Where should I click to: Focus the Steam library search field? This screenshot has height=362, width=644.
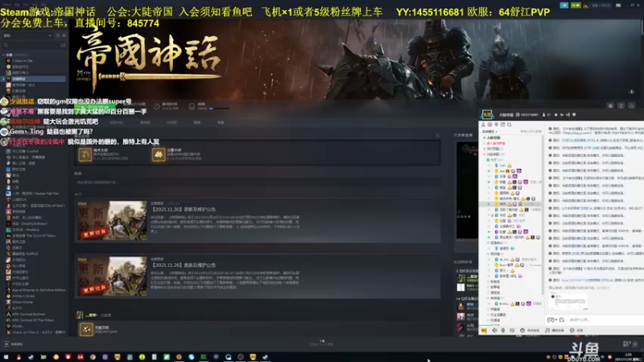coord(31,45)
